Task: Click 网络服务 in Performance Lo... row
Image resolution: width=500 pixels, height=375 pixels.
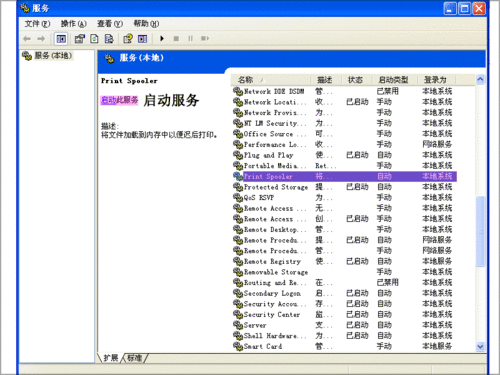Action: pyautogui.click(x=437, y=144)
